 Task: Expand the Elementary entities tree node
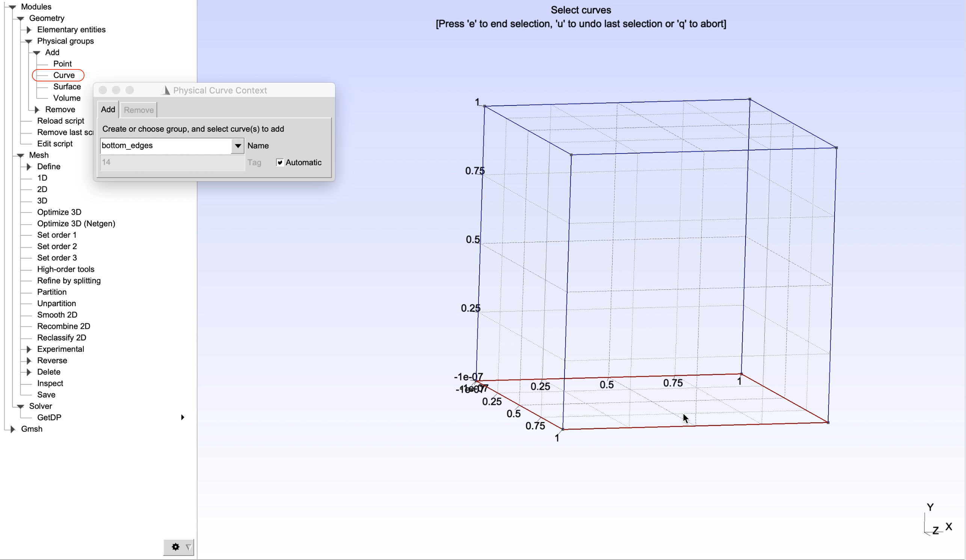29,30
